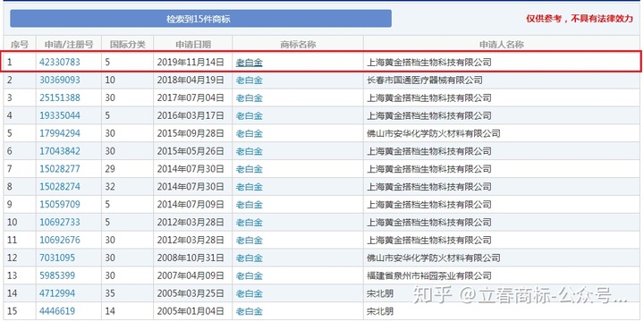Select date cell 2005年01月04日
The width and height of the screenshot is (644, 322).
pos(191,311)
